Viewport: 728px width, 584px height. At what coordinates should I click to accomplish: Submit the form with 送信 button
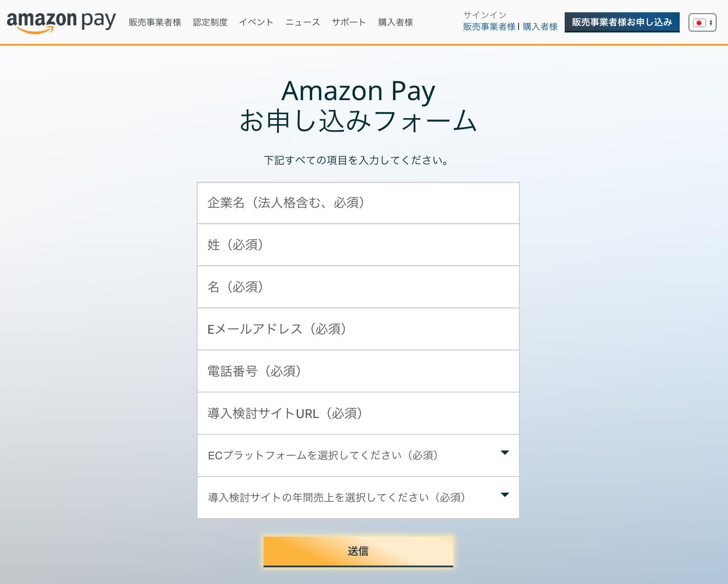click(358, 552)
